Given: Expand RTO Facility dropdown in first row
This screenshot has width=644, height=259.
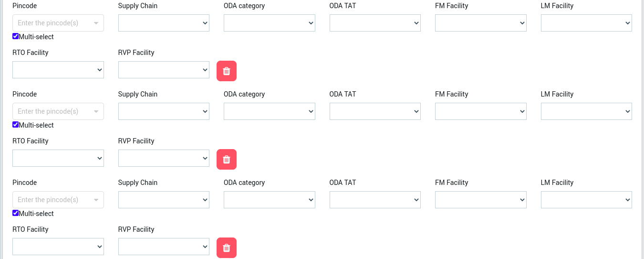Looking at the screenshot, I should coord(58,70).
